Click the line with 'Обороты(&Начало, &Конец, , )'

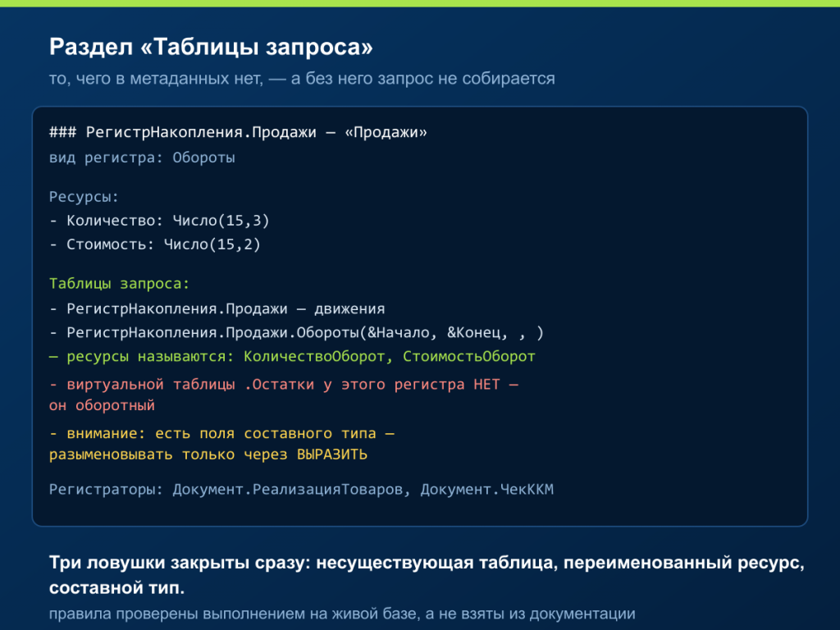[x=297, y=333]
